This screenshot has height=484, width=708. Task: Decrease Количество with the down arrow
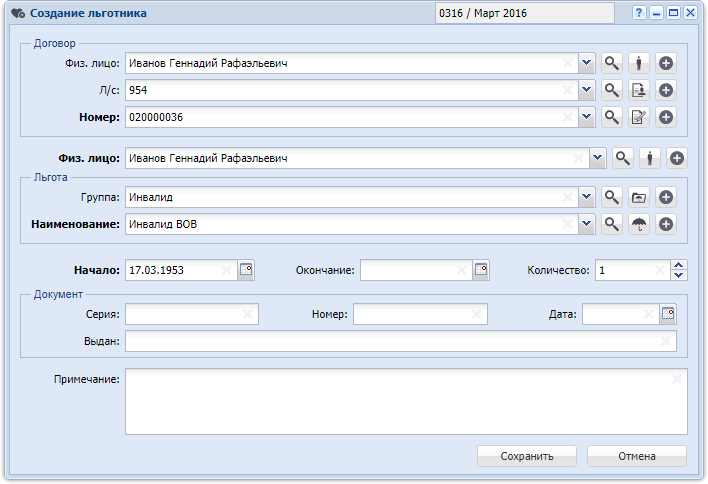click(679, 275)
